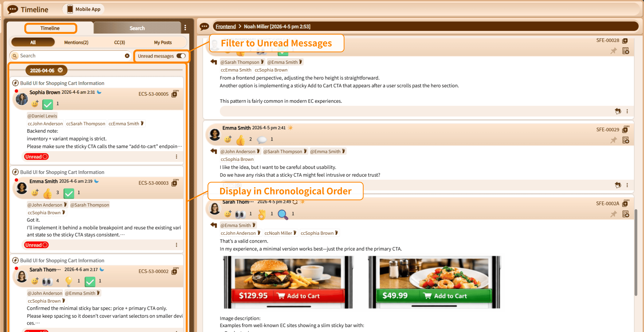Toggle Unread status on Emma Smith's timeline post

(37, 245)
